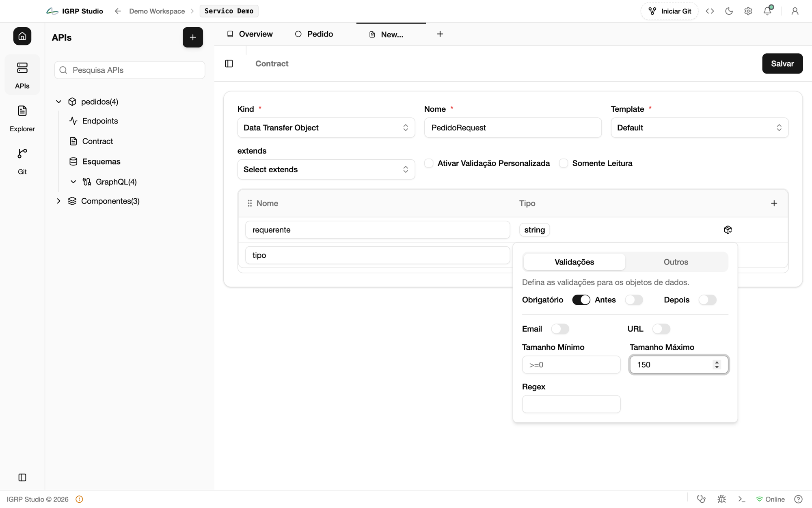Screen dimensions: 812x508
Task: Open Demo Workspace breadcrumb link
Action: point(157,11)
